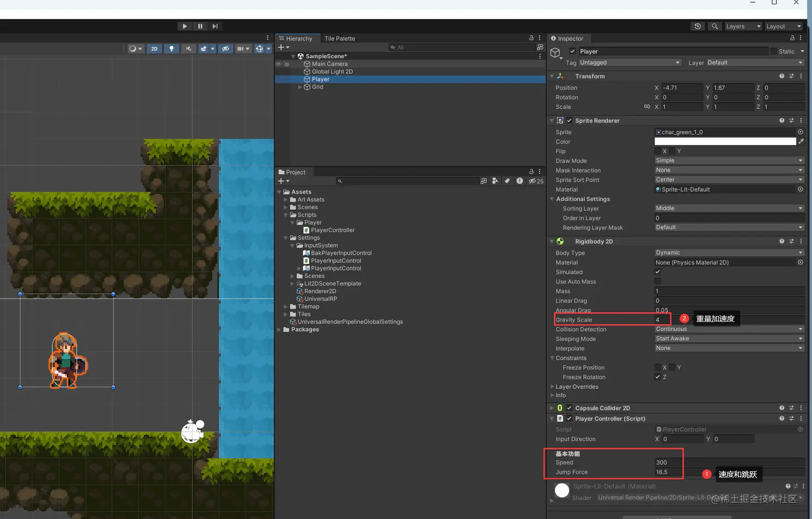Lock the Inspector with the padlock icon

tap(792, 38)
